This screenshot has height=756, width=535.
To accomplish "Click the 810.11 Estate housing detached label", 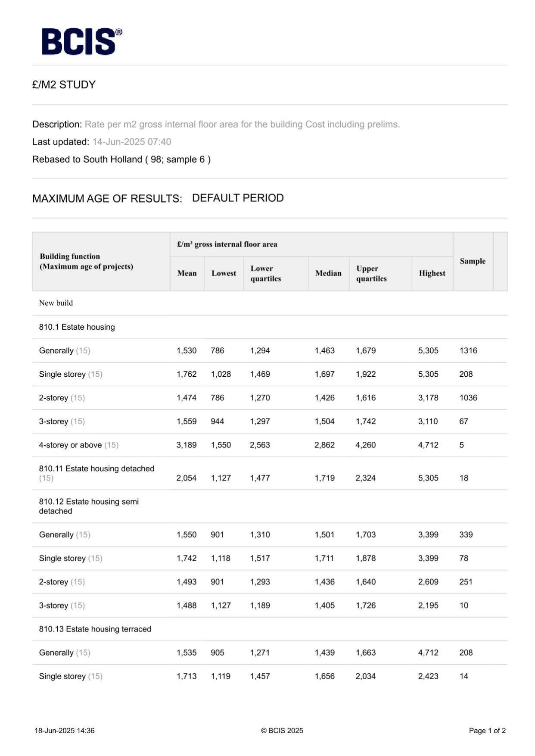I will pyautogui.click(x=96, y=469).
